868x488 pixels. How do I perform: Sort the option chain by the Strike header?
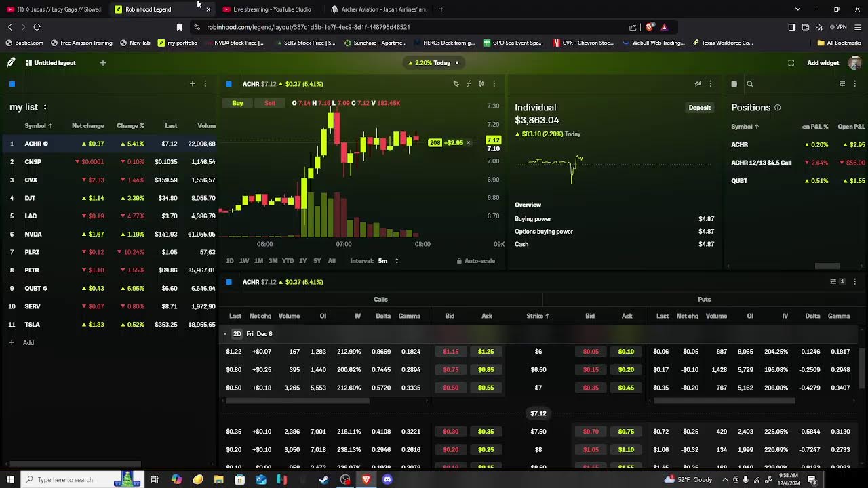[x=538, y=316]
